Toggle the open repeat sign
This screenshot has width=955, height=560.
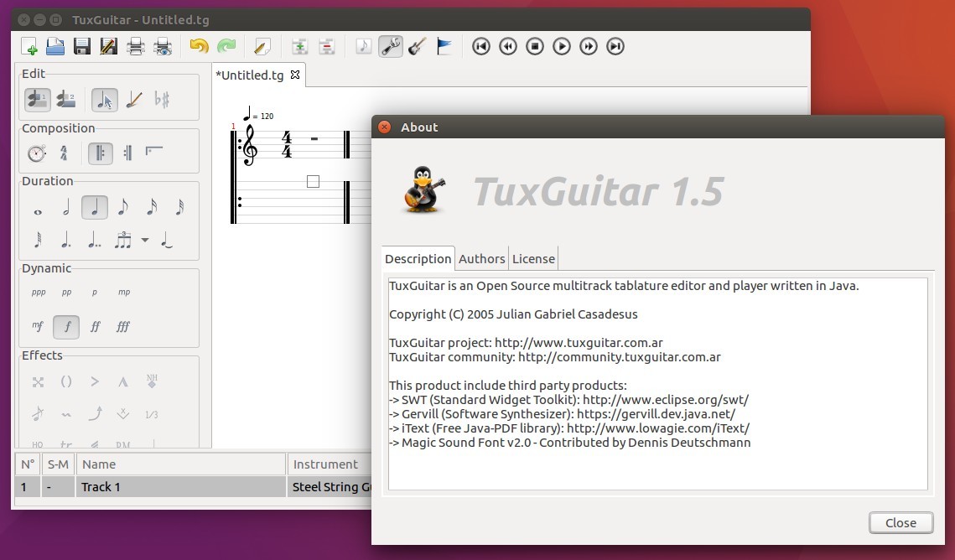click(101, 153)
